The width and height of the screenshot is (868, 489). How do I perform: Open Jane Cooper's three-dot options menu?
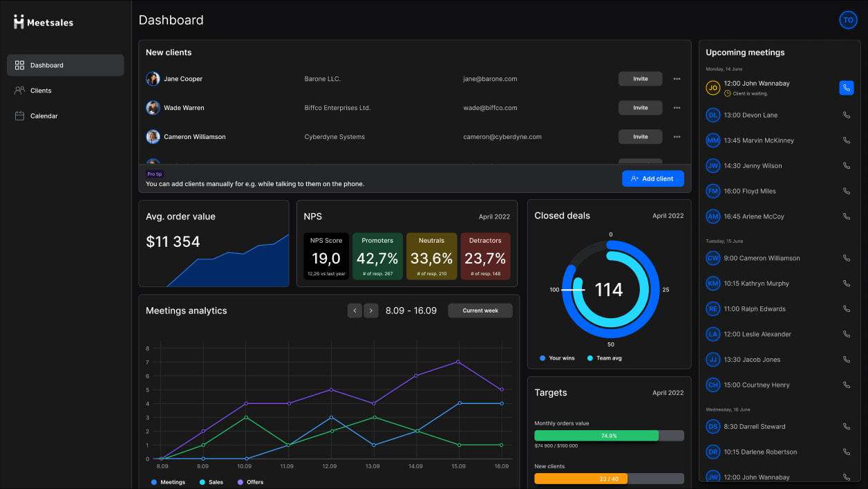point(677,79)
